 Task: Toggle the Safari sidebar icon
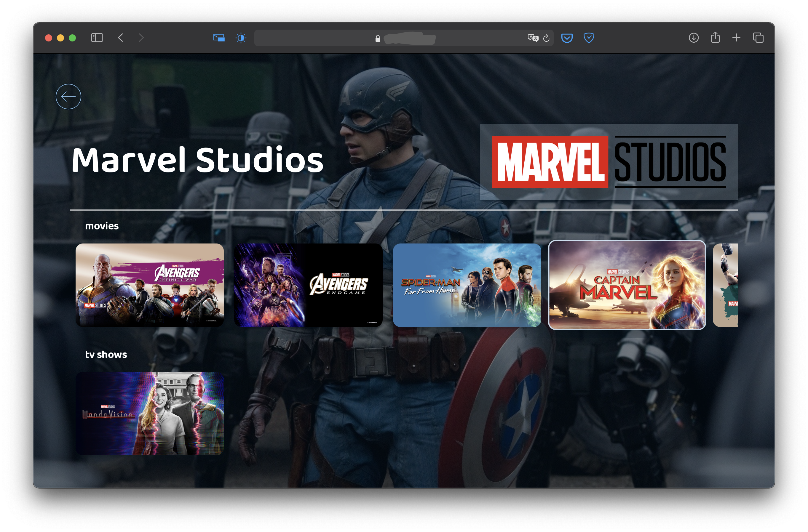97,38
